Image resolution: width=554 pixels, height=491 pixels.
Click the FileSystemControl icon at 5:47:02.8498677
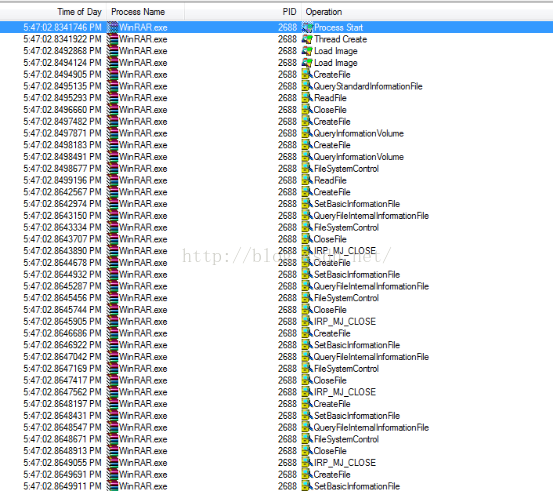coord(307,168)
